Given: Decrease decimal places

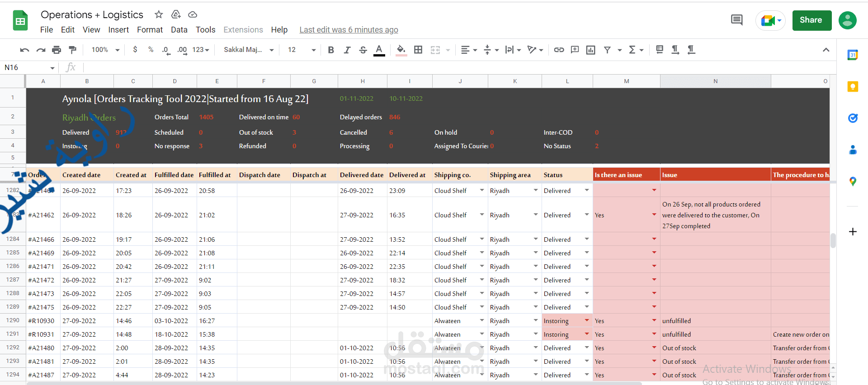Looking at the screenshot, I should tap(166, 50).
